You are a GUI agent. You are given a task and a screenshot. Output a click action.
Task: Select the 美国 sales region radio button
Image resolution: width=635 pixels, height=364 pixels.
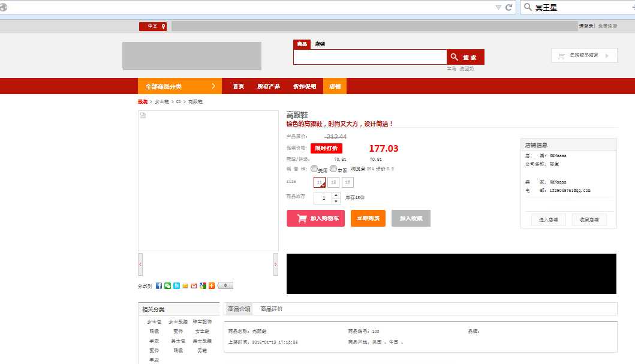pyautogui.click(x=314, y=169)
